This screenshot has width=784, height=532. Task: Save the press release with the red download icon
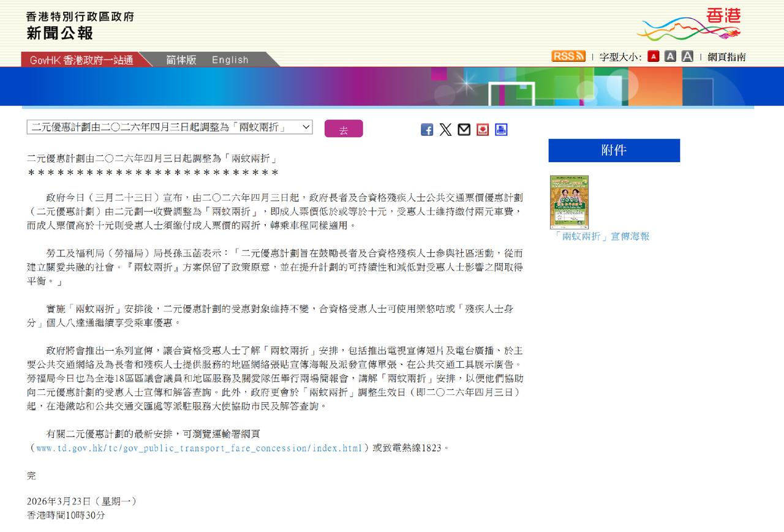[x=483, y=129]
